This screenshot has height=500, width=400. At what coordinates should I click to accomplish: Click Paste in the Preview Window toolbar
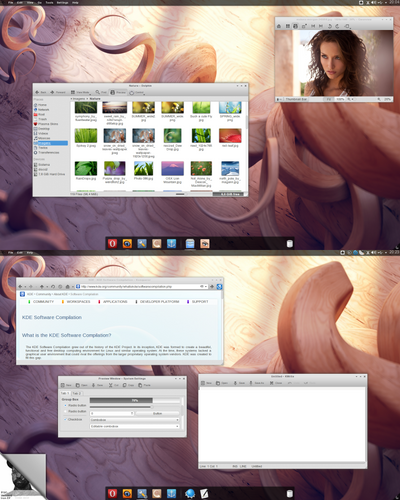(x=144, y=385)
